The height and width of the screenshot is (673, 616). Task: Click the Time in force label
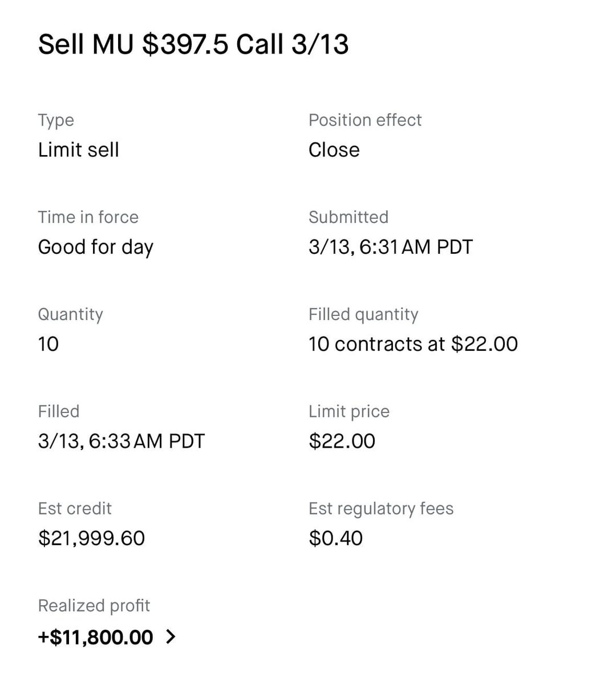pyautogui.click(x=88, y=217)
